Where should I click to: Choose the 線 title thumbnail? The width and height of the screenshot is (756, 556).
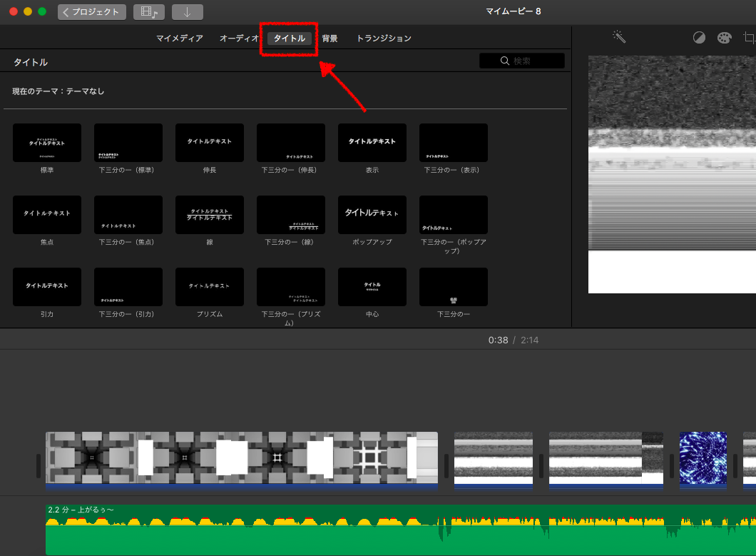pos(209,215)
